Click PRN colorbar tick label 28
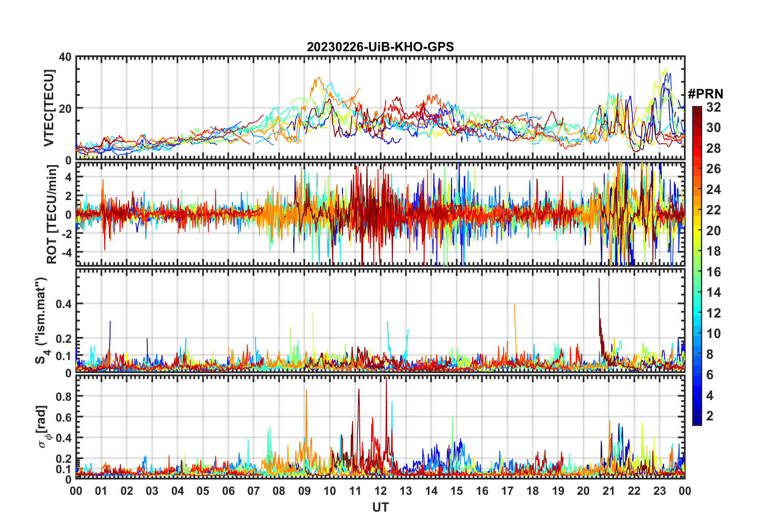This screenshot has width=761, height=532. pos(713,148)
